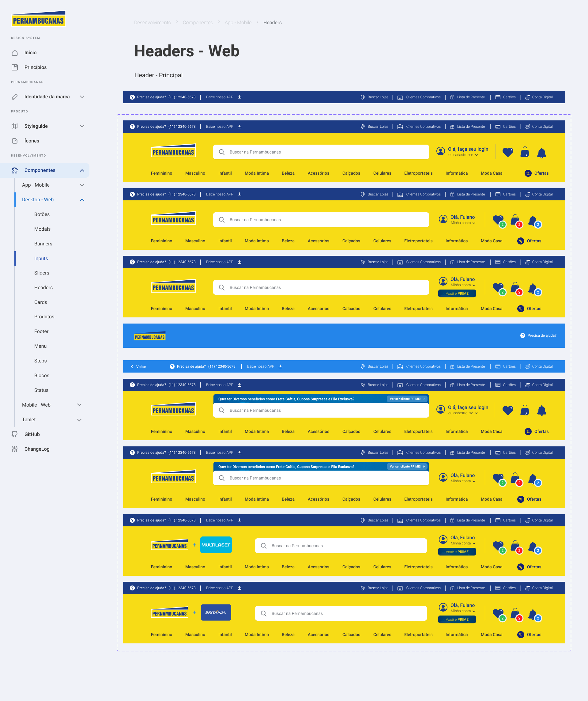Click the Clientes Corporativos briefcase icon in the topmost bar
This screenshot has width=588, height=701.
pos(400,97)
